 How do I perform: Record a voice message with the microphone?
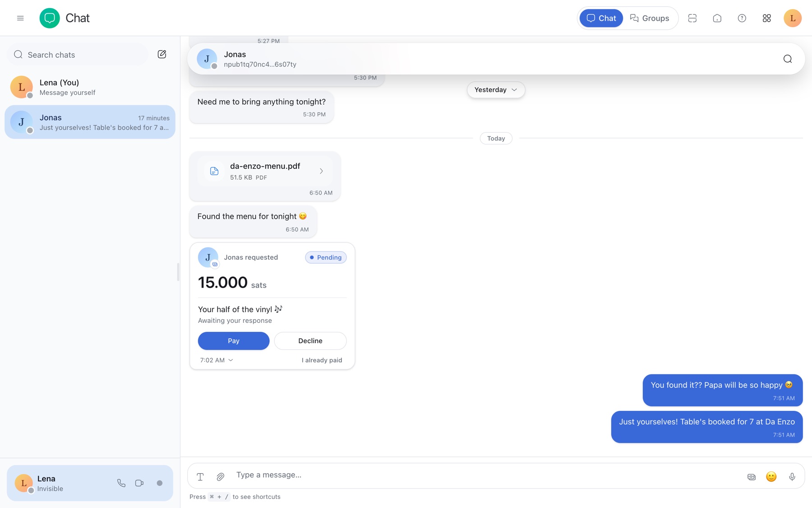pyautogui.click(x=792, y=477)
